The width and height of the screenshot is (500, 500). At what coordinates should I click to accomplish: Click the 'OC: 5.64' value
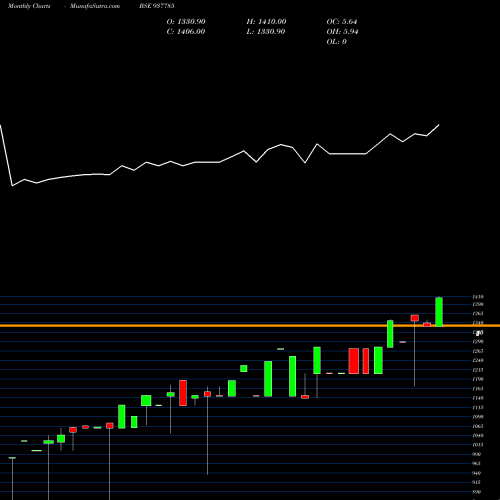click(342, 22)
